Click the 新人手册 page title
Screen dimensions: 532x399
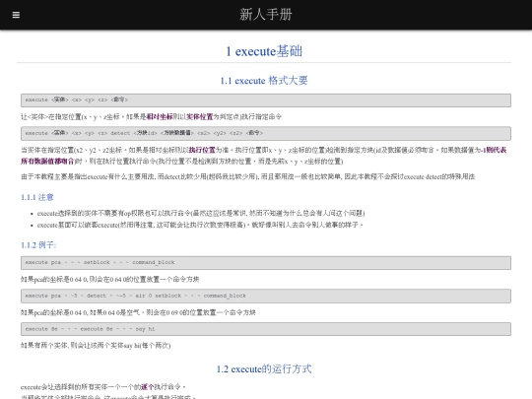(x=266, y=15)
